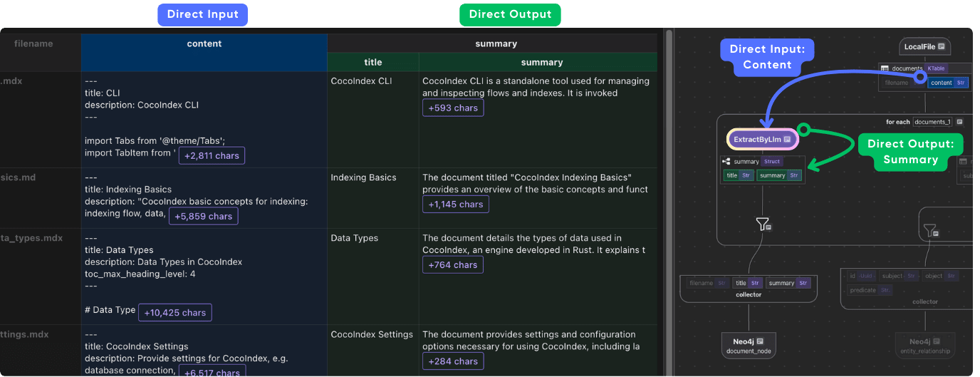Click the ExtractByLlm node
Screen dimensions: 980x377
757,140
